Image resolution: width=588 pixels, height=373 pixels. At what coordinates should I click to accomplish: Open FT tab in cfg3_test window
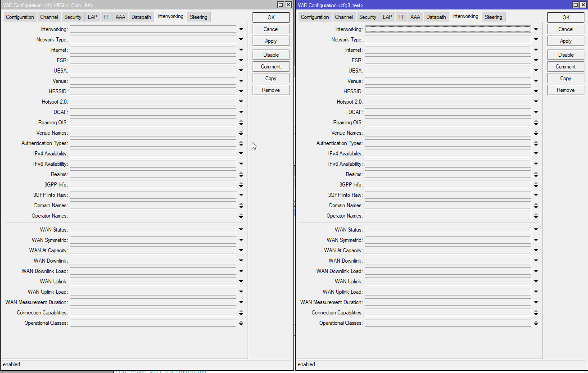tap(401, 17)
